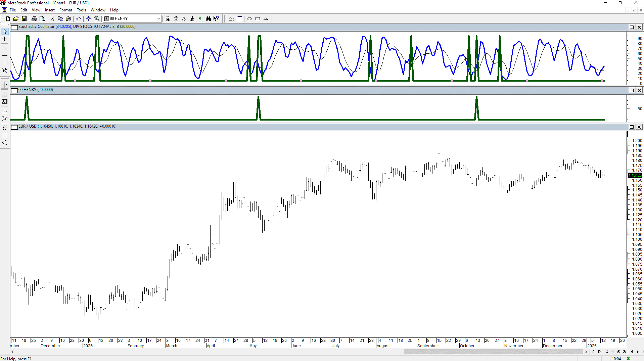Select the trendline drawing tool

5,48
